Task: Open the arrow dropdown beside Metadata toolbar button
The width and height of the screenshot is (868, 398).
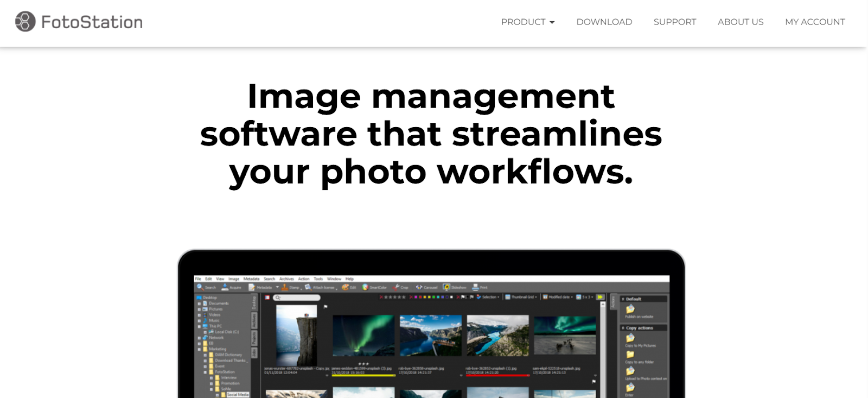Action: pyautogui.click(x=277, y=287)
